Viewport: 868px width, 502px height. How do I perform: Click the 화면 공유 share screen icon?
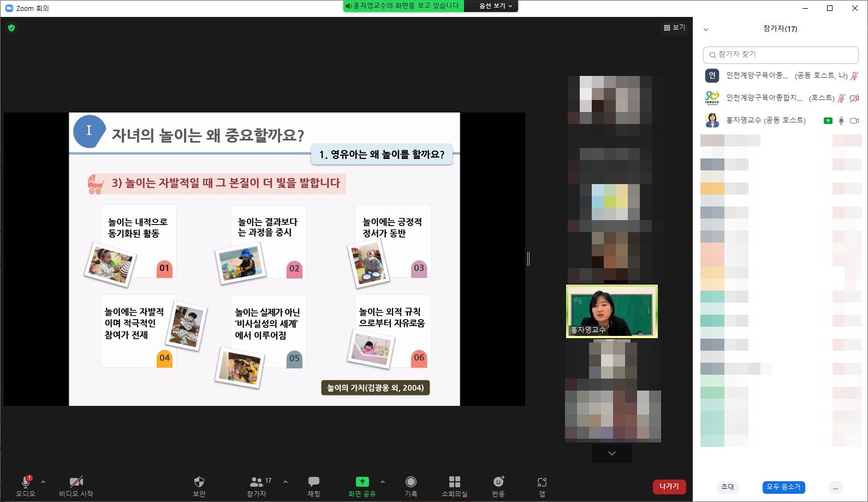[362, 482]
